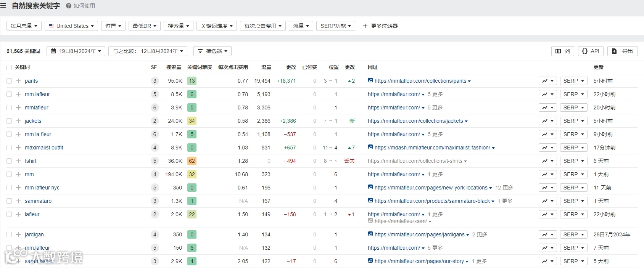Open the 筛选器 dropdown
This screenshot has width=644, height=268.
coord(213,51)
